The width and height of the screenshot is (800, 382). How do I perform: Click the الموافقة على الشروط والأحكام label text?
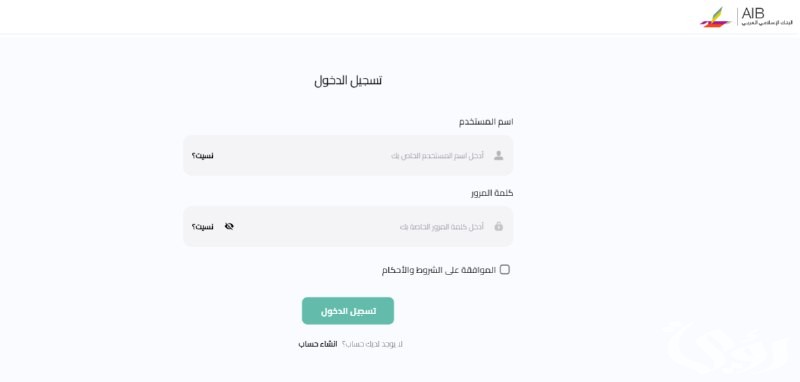[x=439, y=270]
